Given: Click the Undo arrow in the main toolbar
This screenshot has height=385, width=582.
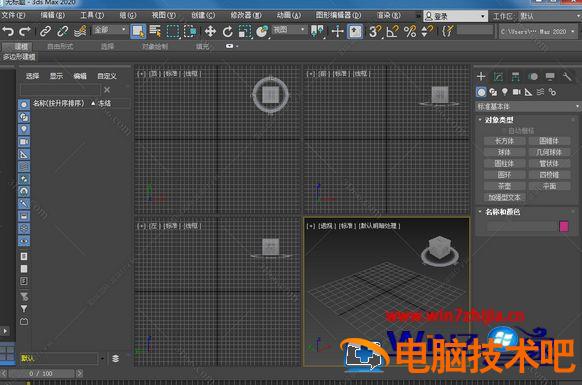Looking at the screenshot, I should point(8,31).
